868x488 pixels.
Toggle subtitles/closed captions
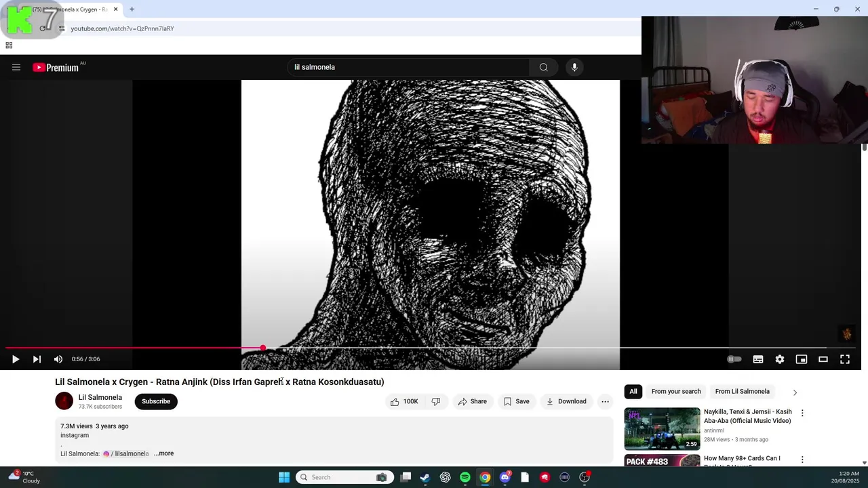click(x=758, y=359)
